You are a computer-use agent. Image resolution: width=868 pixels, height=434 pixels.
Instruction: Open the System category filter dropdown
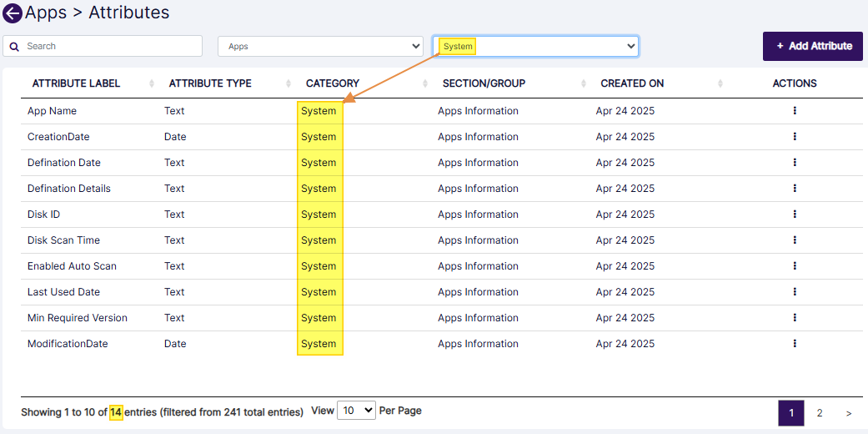(x=535, y=47)
